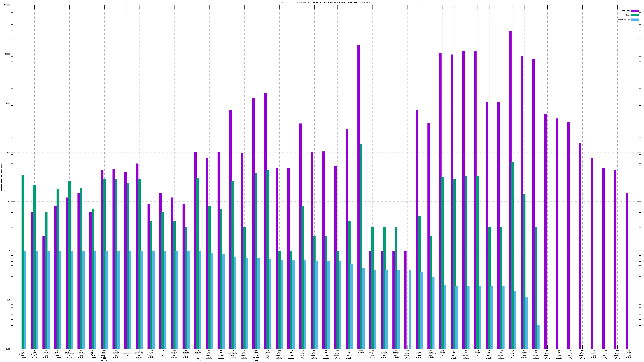Click the ips.whitelisted.org origin axis label
This screenshot has width=644, height=362.
click(x=431, y=354)
